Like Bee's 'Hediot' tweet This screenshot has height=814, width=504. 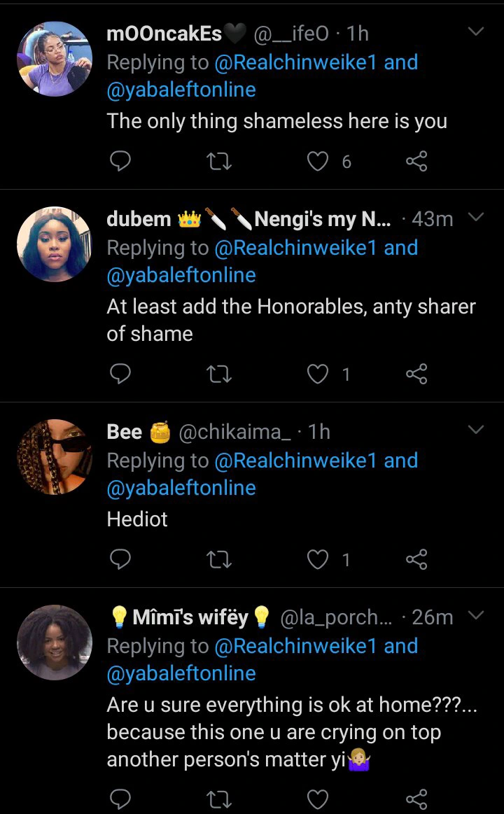[318, 560]
